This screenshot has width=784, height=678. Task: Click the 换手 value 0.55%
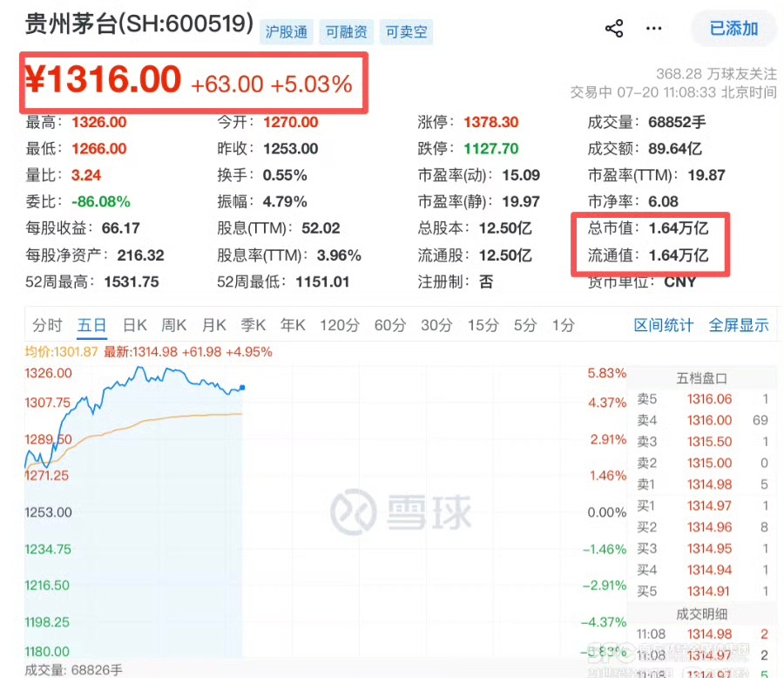tap(285, 175)
